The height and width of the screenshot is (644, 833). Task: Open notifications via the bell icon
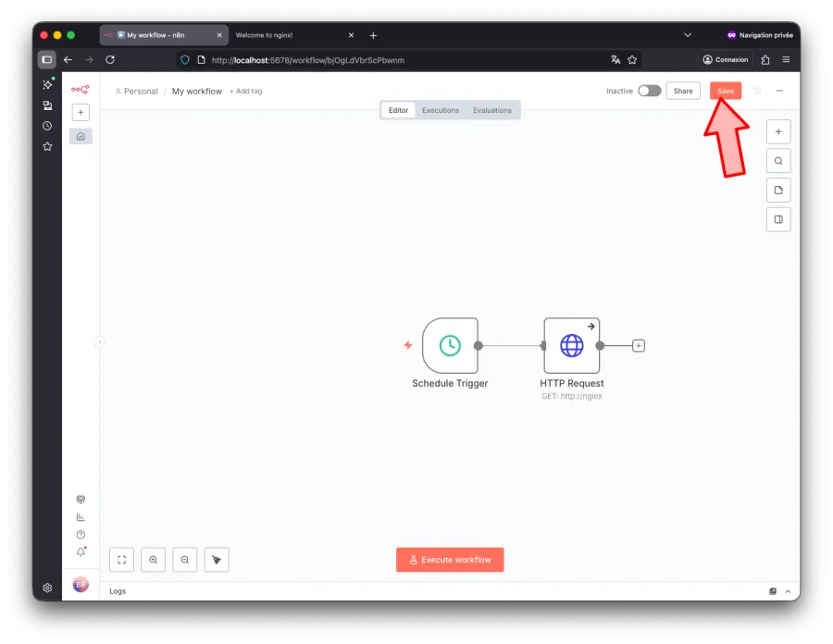pos(81,551)
